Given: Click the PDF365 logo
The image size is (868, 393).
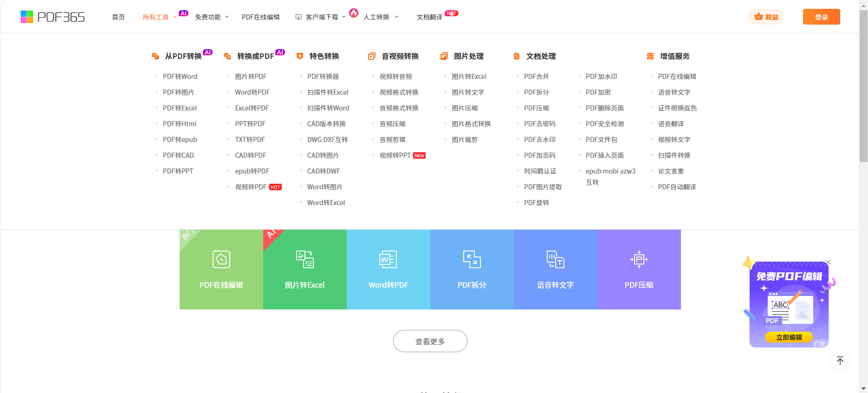Looking at the screenshot, I should click(x=52, y=17).
